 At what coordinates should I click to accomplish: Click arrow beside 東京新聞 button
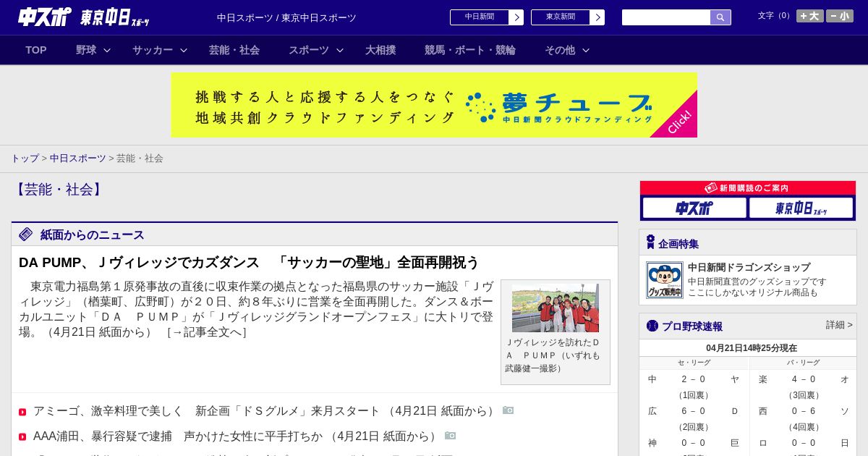coord(597,17)
